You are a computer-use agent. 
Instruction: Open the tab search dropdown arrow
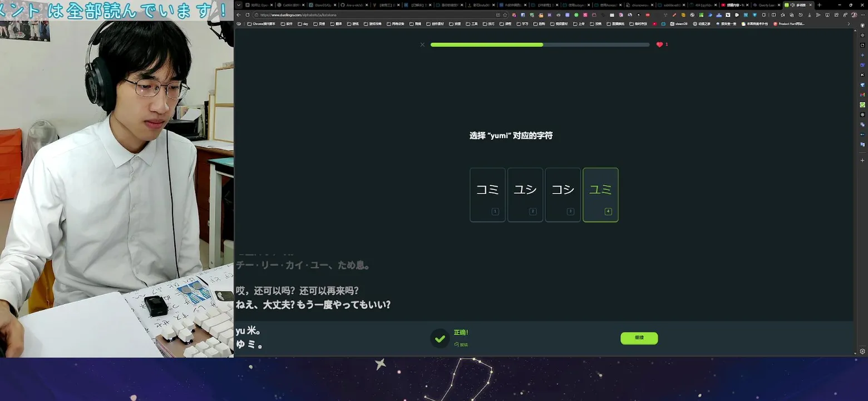point(239,5)
